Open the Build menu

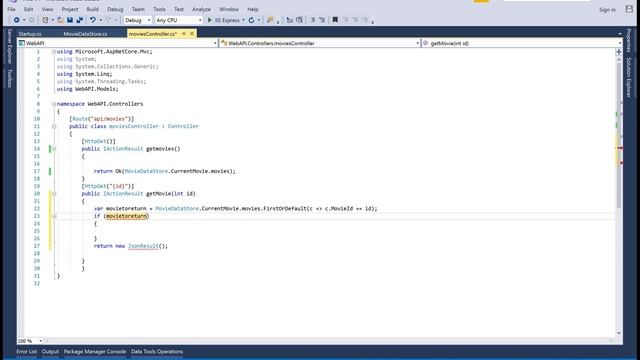pos(93,9)
